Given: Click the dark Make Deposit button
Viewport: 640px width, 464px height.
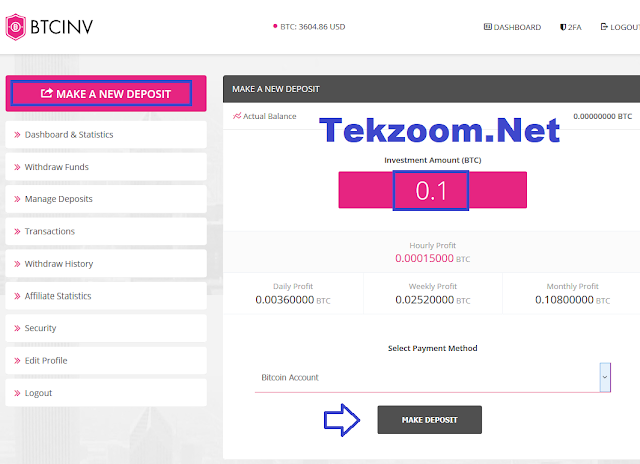Looking at the screenshot, I should point(429,420).
